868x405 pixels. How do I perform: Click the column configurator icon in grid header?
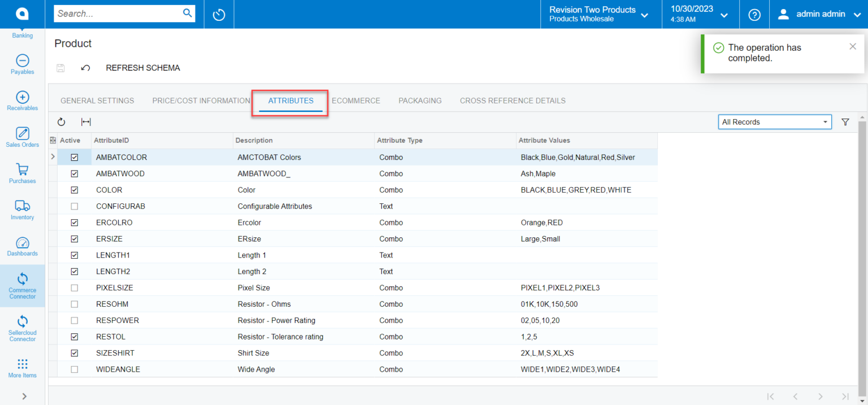coord(53,140)
